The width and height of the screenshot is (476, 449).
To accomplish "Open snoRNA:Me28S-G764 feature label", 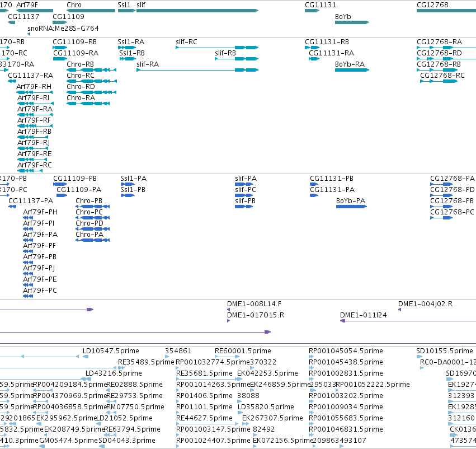I will [63, 28].
